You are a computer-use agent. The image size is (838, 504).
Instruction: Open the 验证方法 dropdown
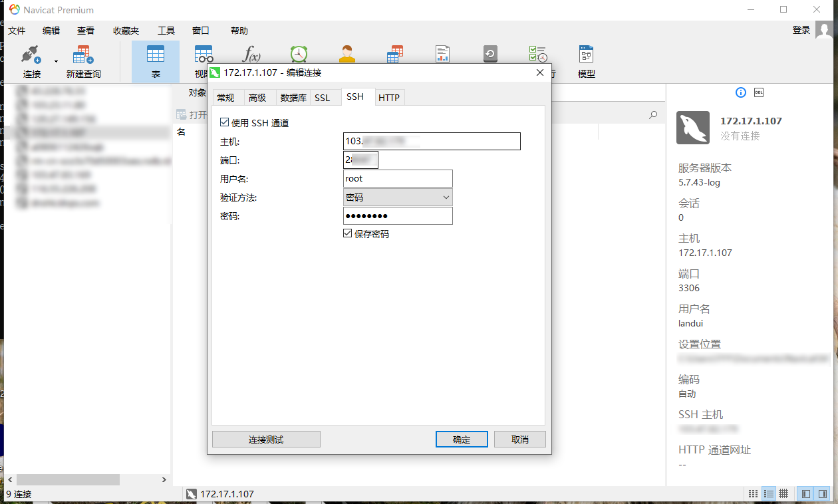click(x=398, y=197)
